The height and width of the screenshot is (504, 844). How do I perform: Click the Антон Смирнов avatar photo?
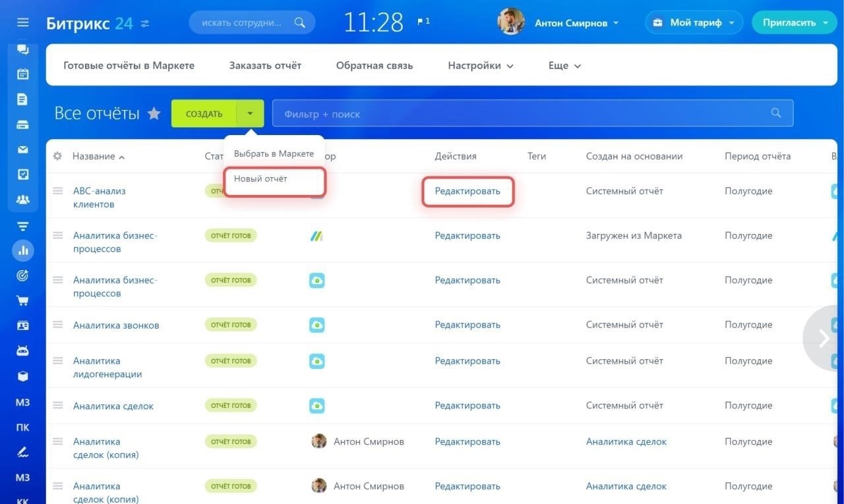[x=511, y=22]
